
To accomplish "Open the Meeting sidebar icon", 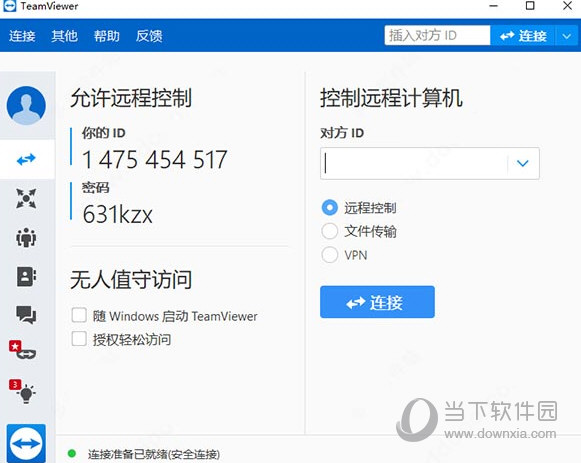I will click(x=26, y=237).
